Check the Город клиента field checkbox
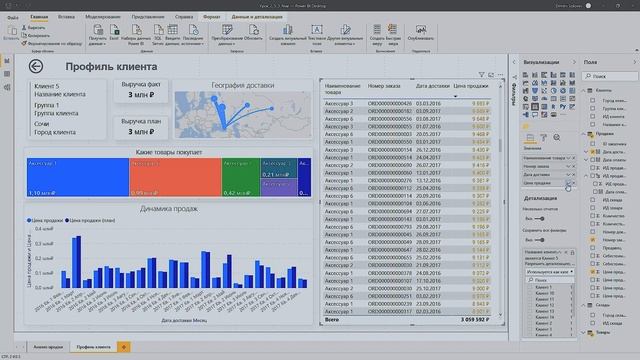Image resolution: width=640 pixels, height=360 pixels. point(593,100)
